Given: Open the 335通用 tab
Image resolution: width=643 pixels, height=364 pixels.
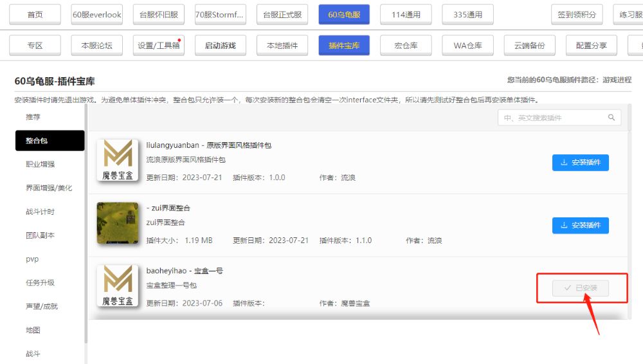Looking at the screenshot, I should (468, 15).
